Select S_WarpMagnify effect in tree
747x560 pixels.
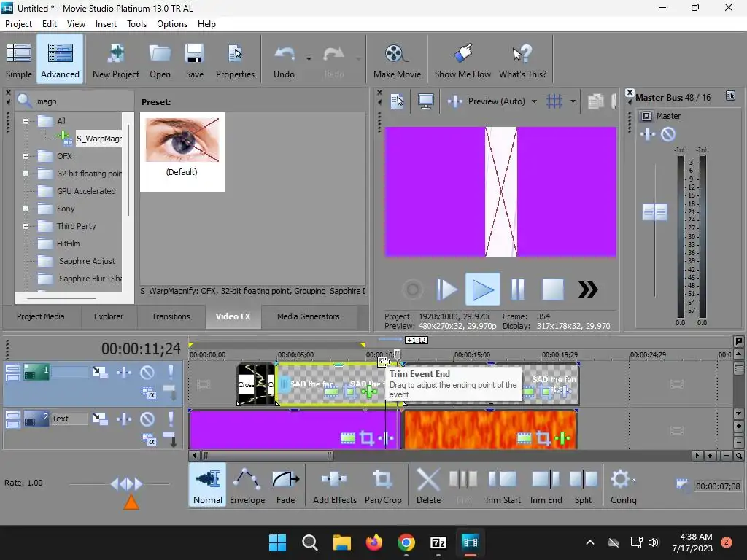click(98, 139)
